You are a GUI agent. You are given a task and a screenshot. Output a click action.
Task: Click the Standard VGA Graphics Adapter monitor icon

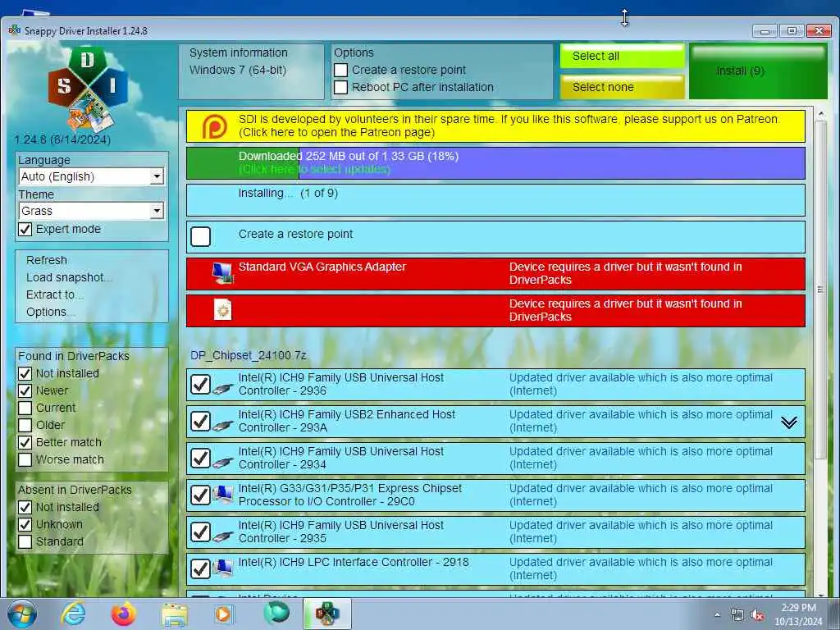click(222, 273)
